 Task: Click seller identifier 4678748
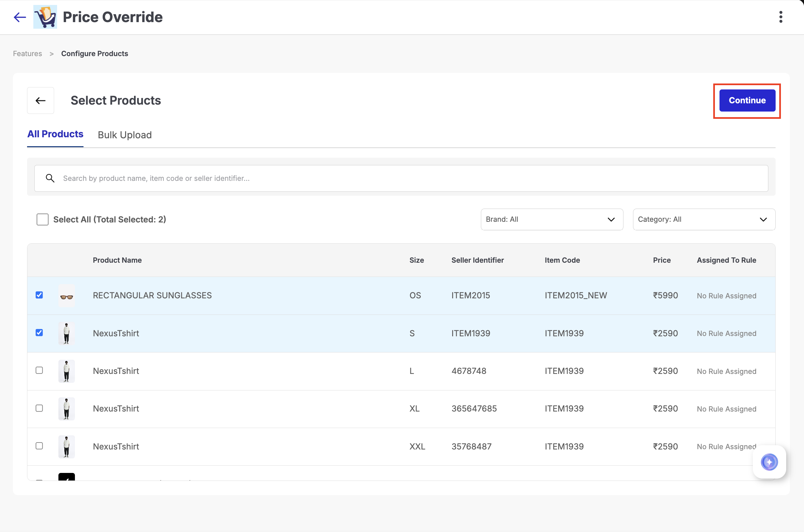tap(469, 371)
